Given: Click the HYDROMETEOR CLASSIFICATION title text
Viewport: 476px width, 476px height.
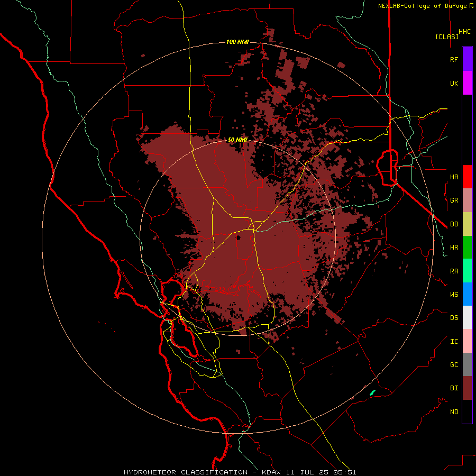Looking at the screenshot, I should tap(186, 472).
